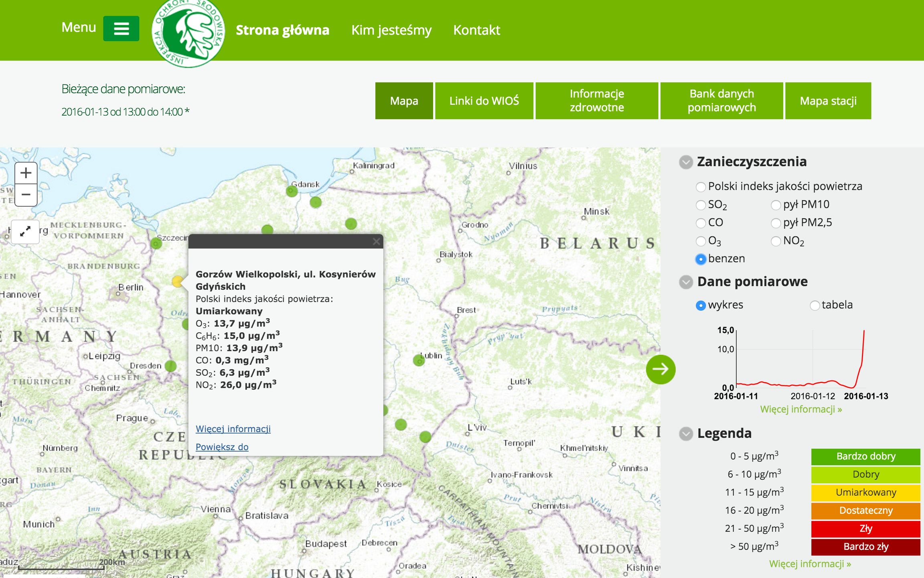Zoom in on the map

coord(26,173)
